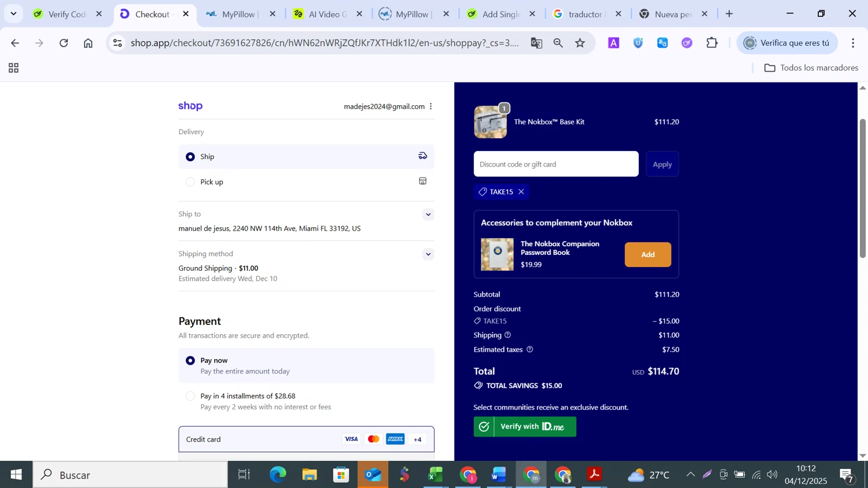Open Chrome three-dot menu

853,43
